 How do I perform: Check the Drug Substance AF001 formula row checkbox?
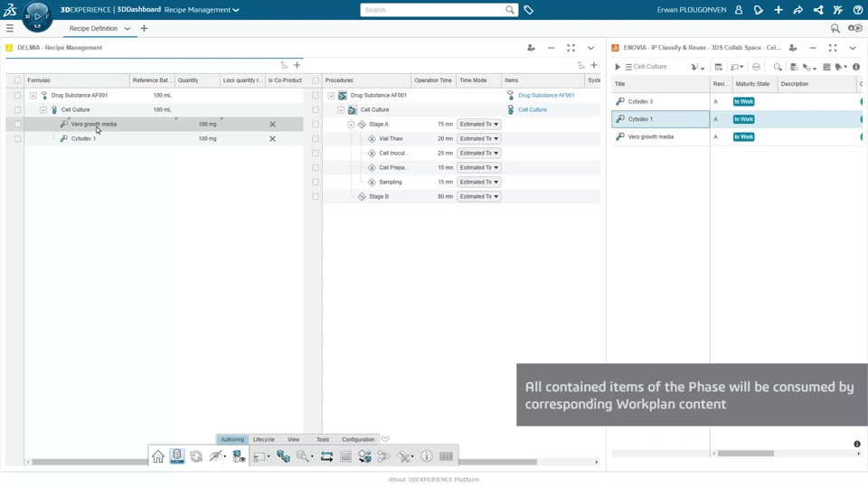(x=18, y=95)
